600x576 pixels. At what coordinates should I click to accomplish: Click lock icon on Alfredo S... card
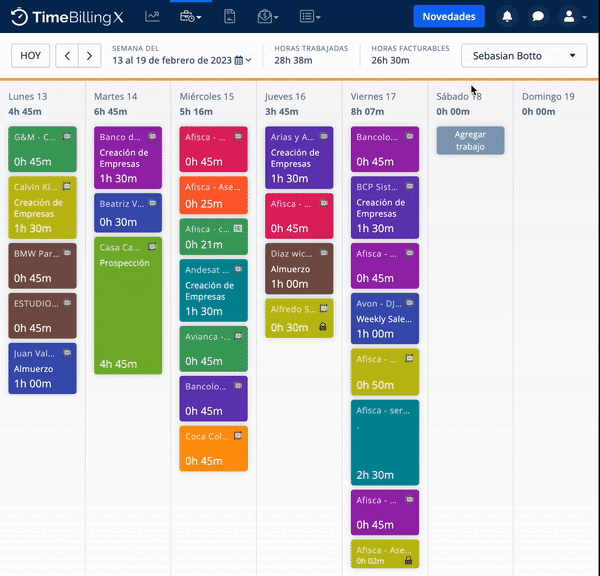(323, 326)
